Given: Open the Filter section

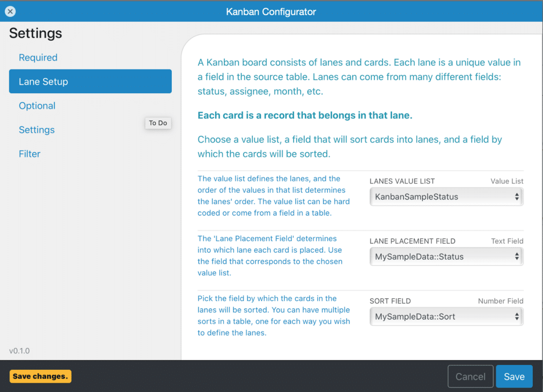Looking at the screenshot, I should click(30, 154).
